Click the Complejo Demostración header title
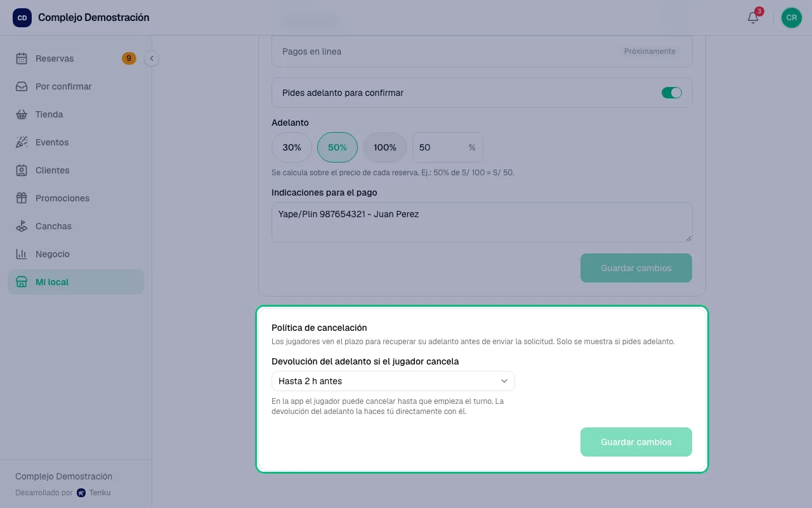Screen dimensions: 812x508 click(x=94, y=18)
